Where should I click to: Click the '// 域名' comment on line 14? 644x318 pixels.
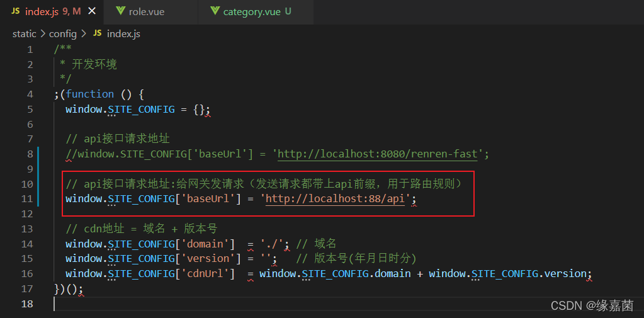click(x=316, y=244)
